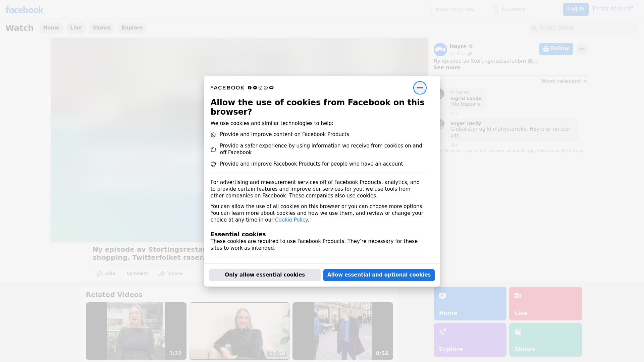Click the 17 hrs post timestamp
Image resolution: width=644 pixels, height=362 pixels.
coord(457,54)
